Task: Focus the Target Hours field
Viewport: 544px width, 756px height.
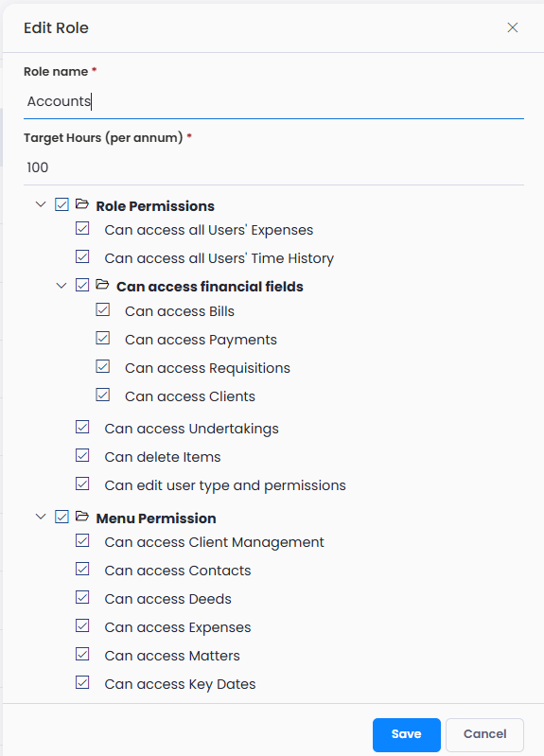Action: click(x=273, y=167)
